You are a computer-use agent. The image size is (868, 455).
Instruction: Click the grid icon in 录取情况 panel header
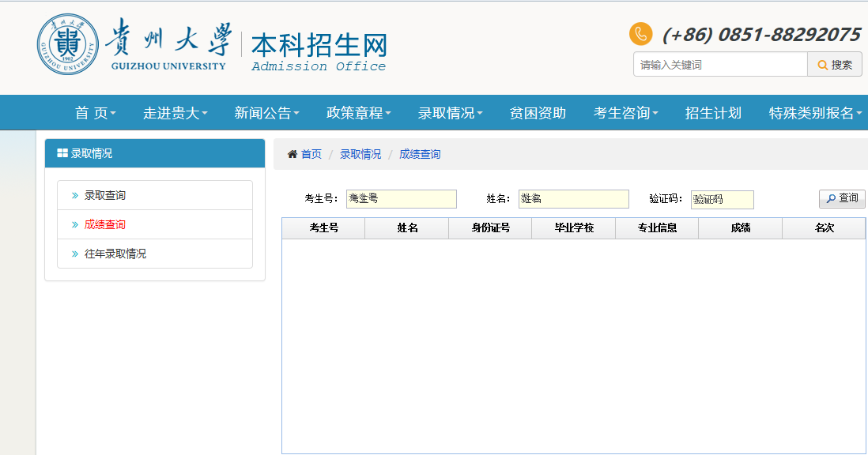tap(62, 154)
